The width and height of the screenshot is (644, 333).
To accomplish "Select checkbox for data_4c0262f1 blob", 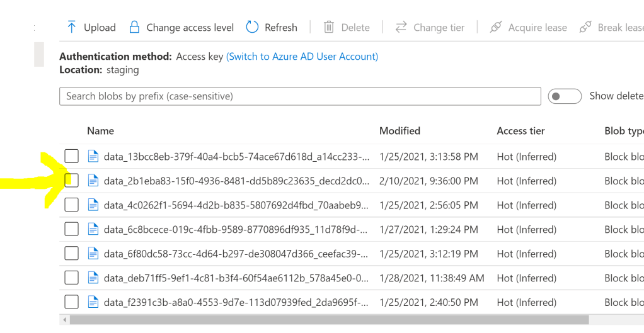I will [72, 205].
